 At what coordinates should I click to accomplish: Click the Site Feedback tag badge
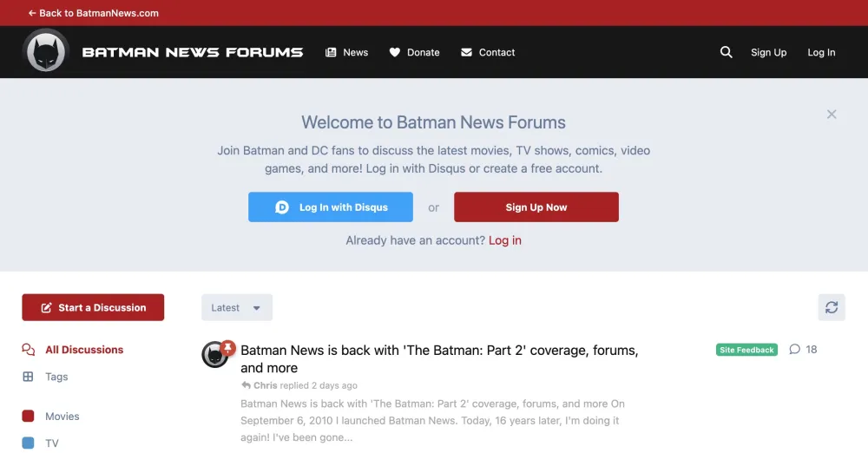(746, 350)
